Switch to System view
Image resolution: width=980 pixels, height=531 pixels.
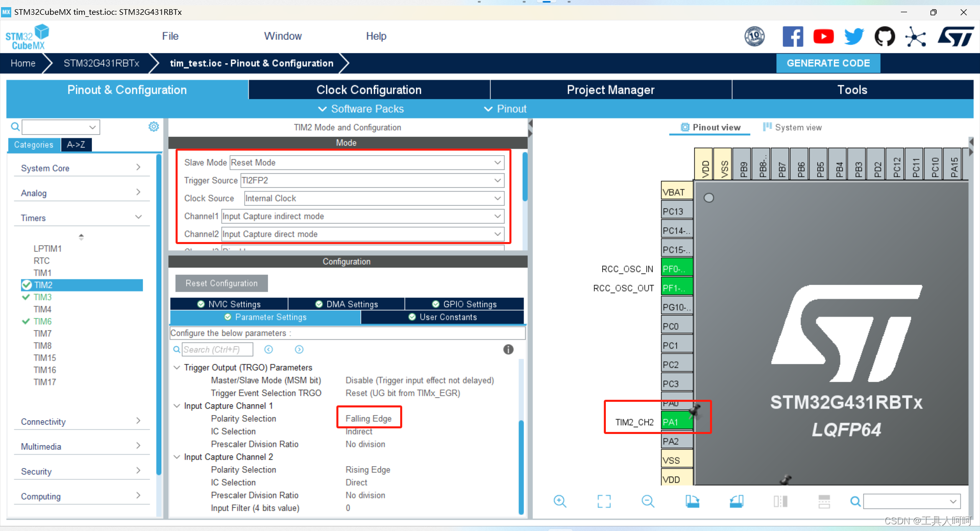[792, 127]
